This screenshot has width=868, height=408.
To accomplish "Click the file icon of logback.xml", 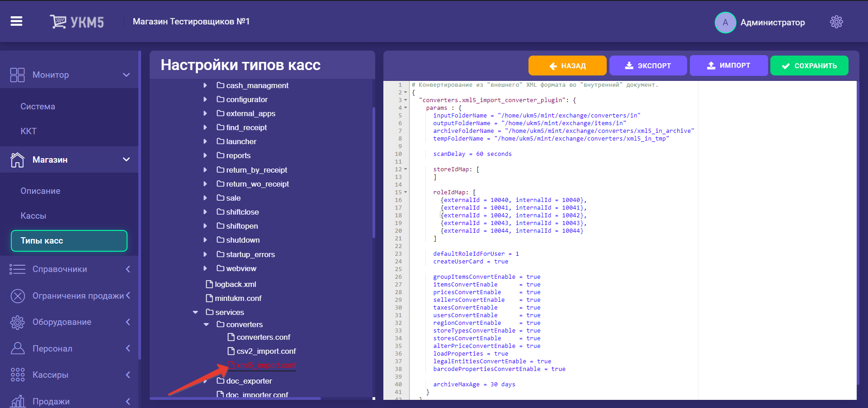I will tap(209, 284).
